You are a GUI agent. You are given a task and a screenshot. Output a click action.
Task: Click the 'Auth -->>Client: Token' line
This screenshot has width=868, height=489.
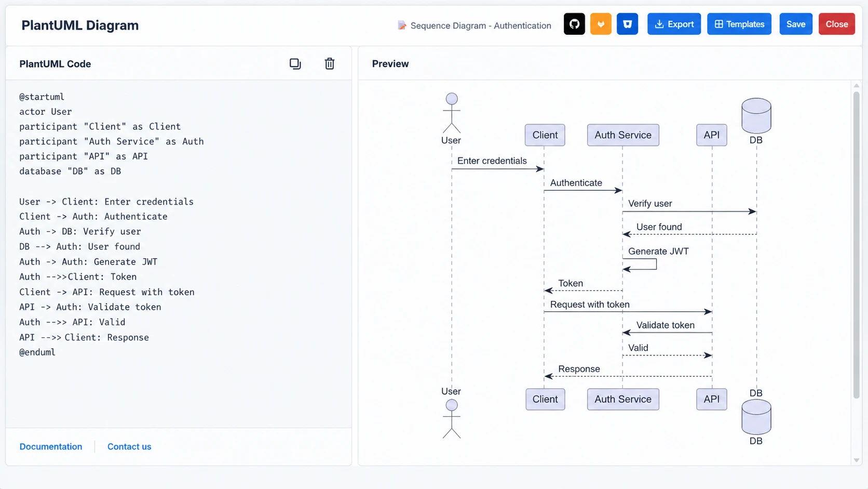coord(78,277)
